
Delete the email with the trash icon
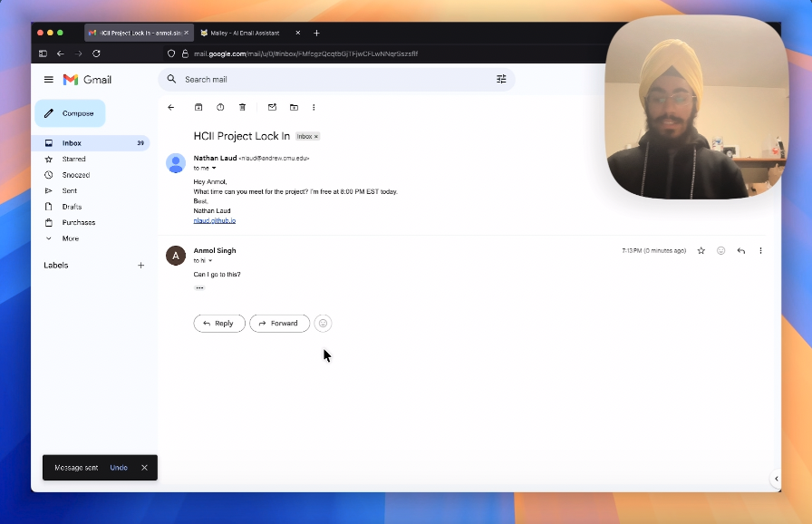click(x=242, y=107)
